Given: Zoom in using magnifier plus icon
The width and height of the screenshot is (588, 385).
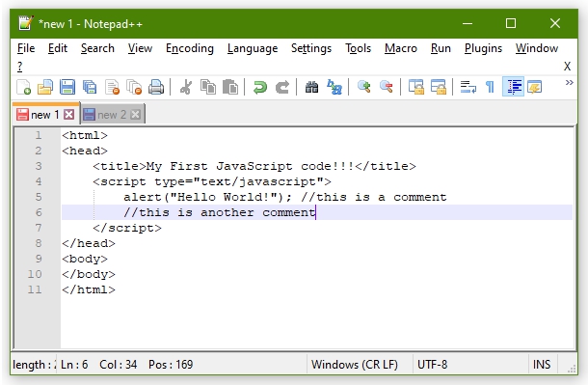Looking at the screenshot, I should click(363, 87).
